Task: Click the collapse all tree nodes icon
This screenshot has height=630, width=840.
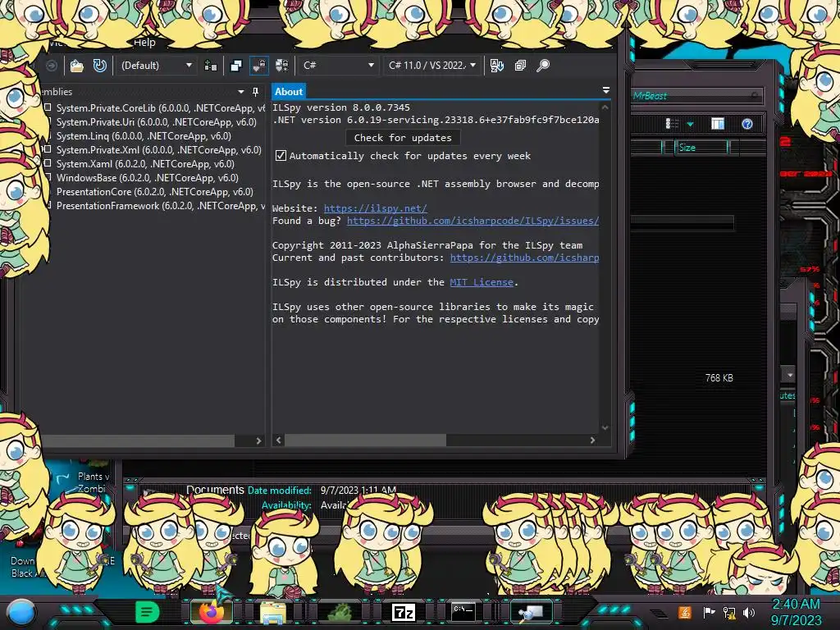Action: [x=520, y=66]
